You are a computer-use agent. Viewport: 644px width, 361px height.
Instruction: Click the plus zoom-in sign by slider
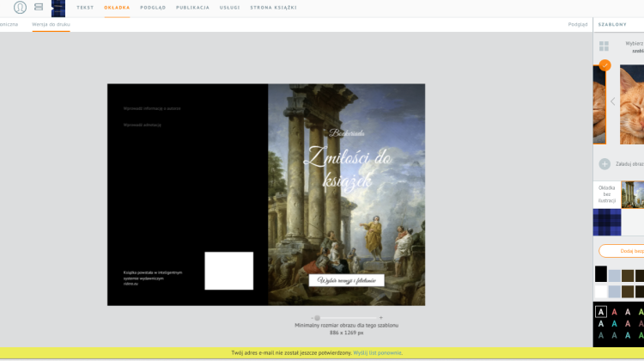pos(380,318)
